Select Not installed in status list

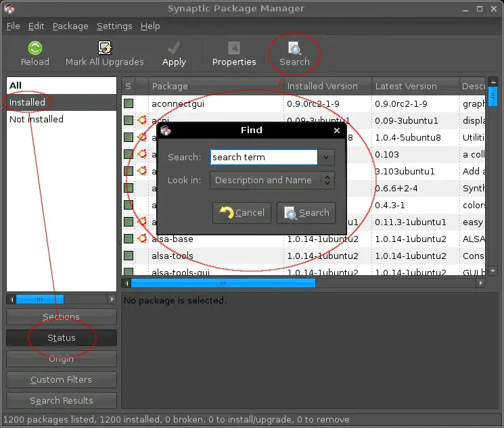pyautogui.click(x=62, y=119)
